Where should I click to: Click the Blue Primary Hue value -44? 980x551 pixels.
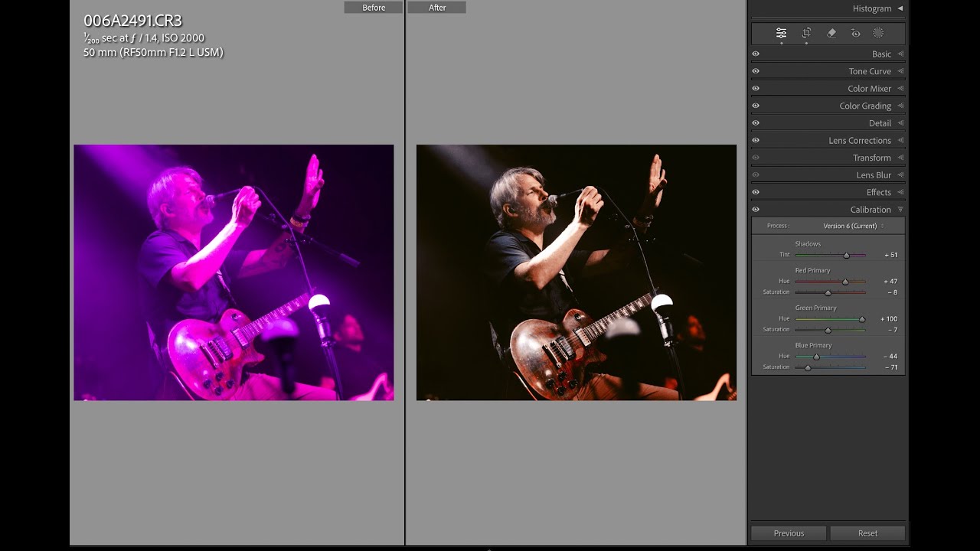(890, 357)
